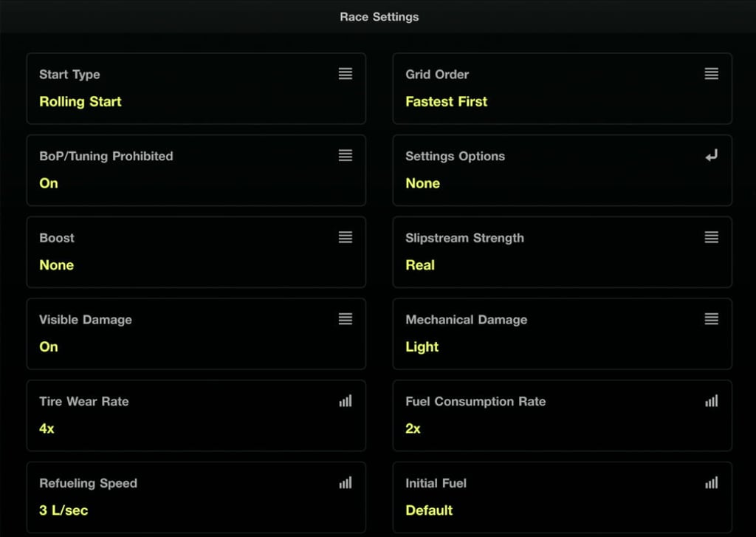The image size is (756, 537).
Task: Click the list icon for Slipstream Strength
Action: [711, 237]
